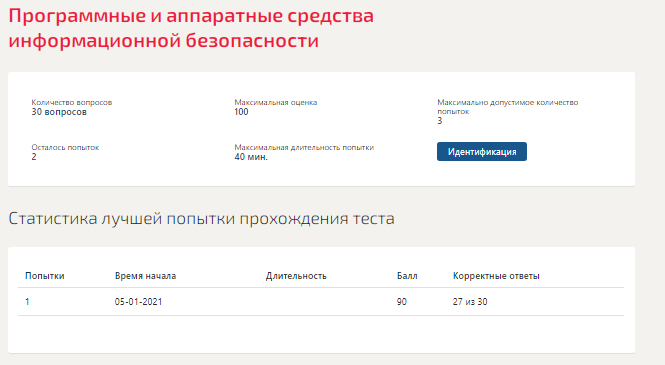This screenshot has width=665, height=365.
Task: Click the Время начала column header
Action: click(x=145, y=276)
